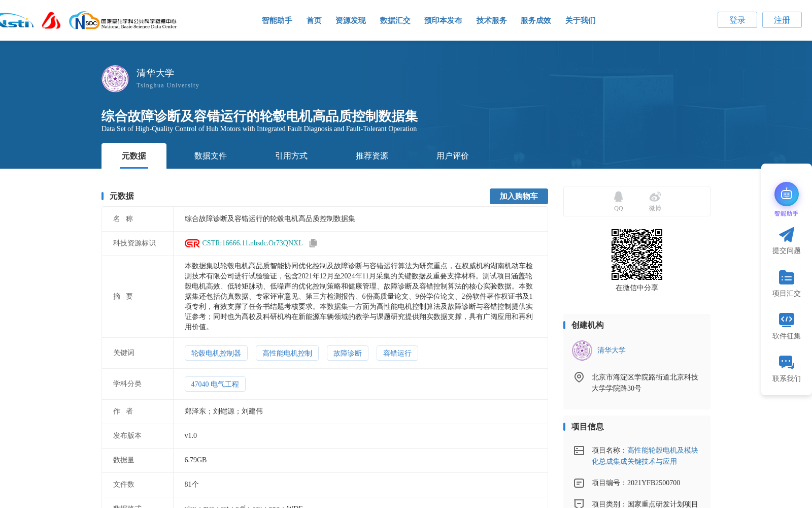Switch to 用户评价 tab
Viewport: 812px width, 508px height.
coord(453,156)
